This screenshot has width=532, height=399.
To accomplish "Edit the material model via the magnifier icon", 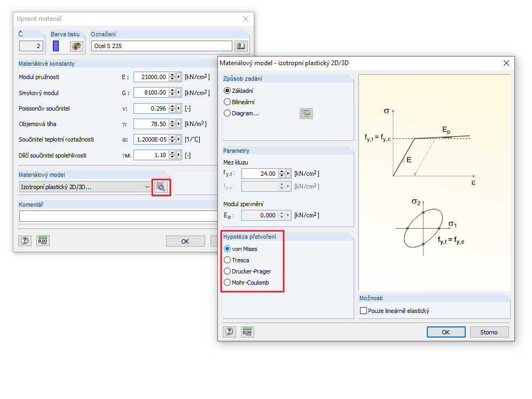I will (161, 186).
